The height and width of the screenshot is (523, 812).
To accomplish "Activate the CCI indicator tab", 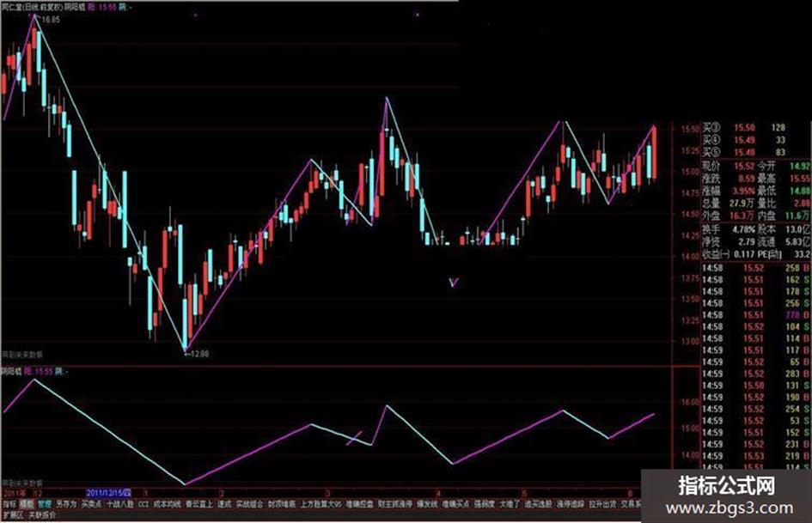I will pos(143,504).
